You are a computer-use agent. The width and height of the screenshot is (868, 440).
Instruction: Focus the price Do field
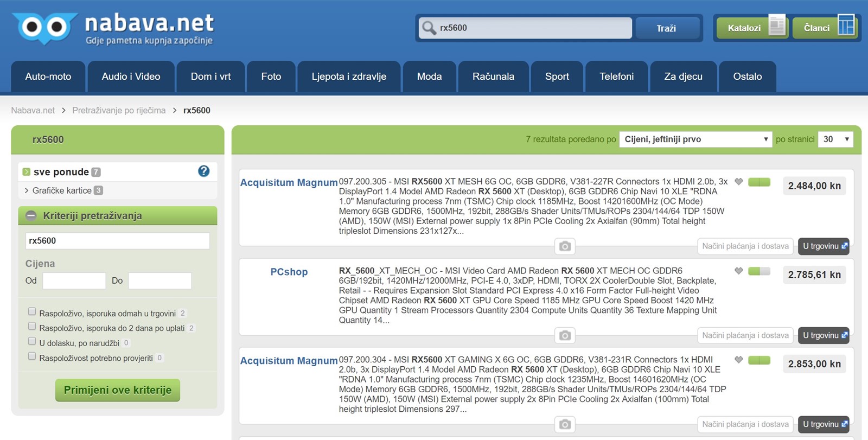pos(160,281)
